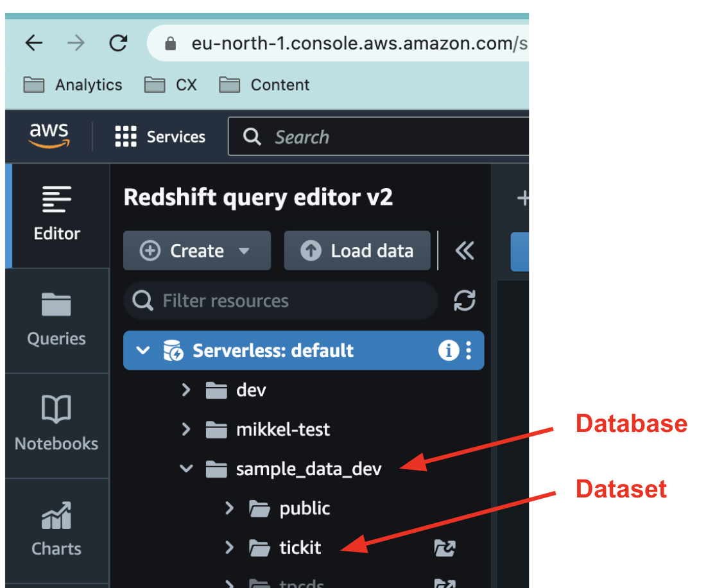706x588 pixels.
Task: Select the sample_data_dev database folder
Action: (x=293, y=469)
